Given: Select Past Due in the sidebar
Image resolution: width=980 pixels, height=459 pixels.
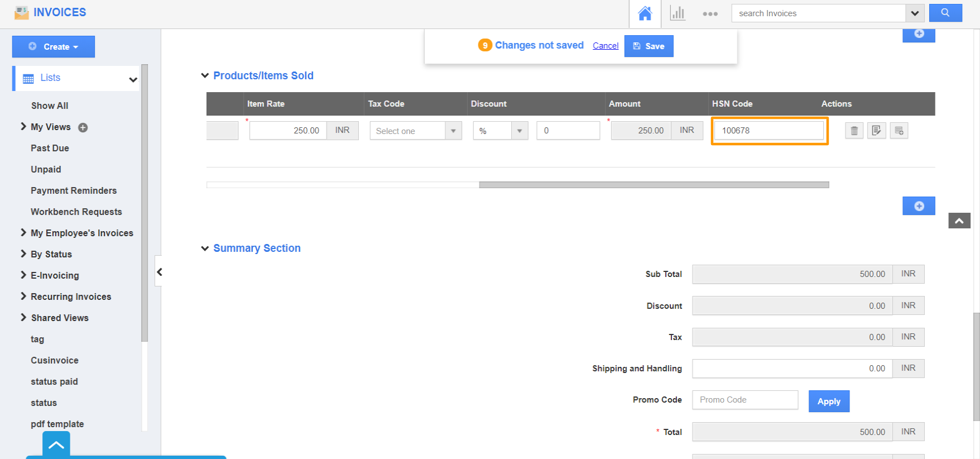Looking at the screenshot, I should pos(50,148).
